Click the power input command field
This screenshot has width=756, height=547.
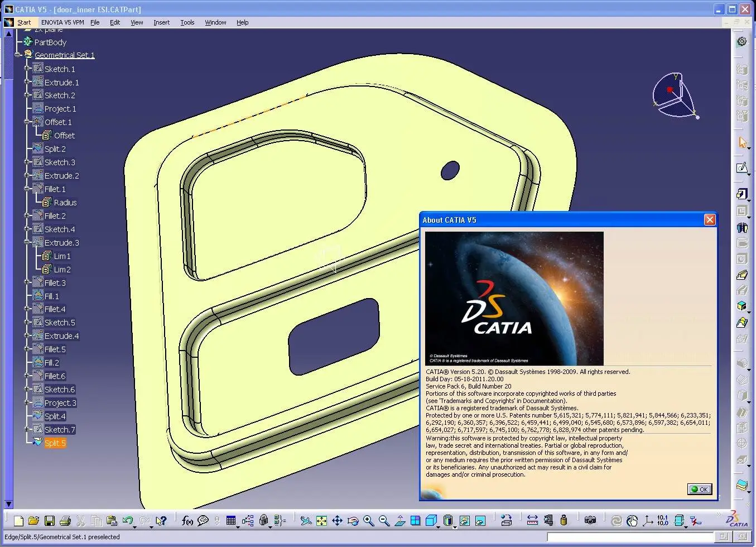[630, 537]
